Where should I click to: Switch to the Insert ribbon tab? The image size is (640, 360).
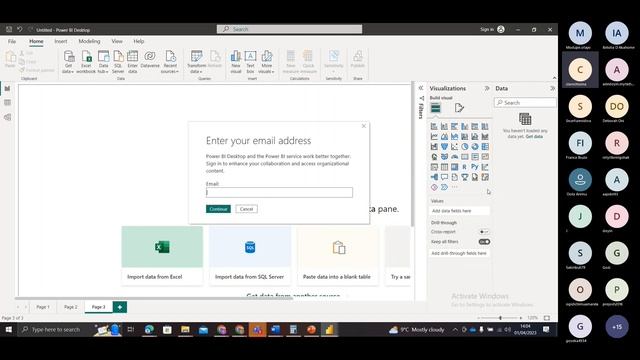click(x=61, y=41)
